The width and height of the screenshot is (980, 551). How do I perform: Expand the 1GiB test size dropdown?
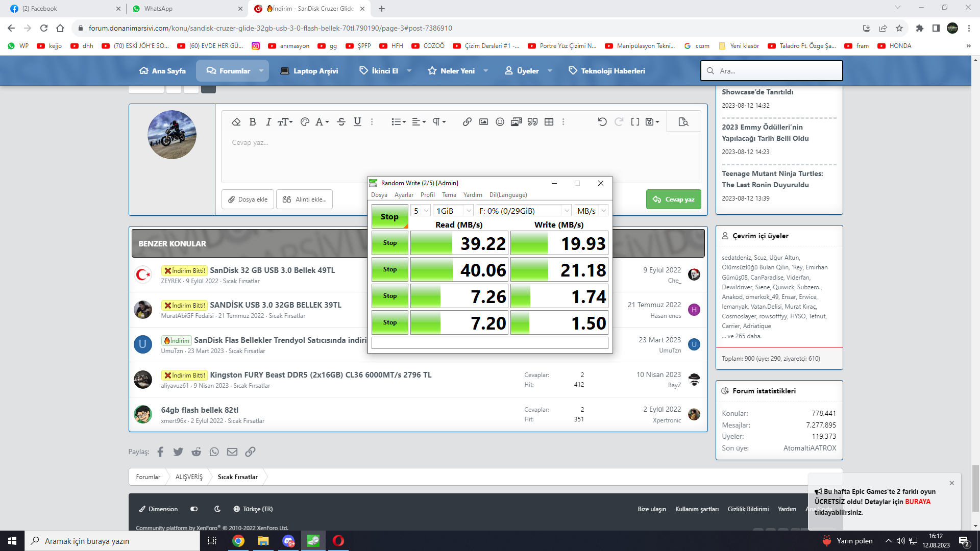click(453, 211)
